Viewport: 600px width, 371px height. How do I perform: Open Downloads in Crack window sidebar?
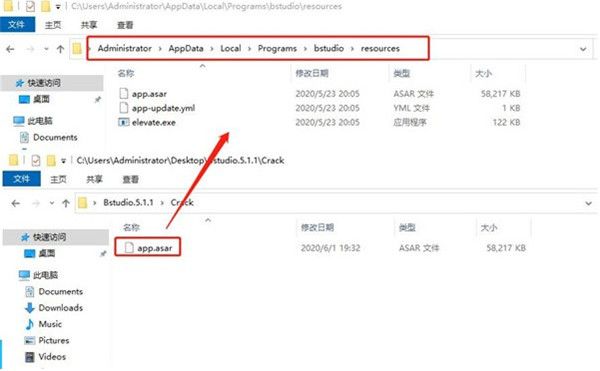pos(60,308)
